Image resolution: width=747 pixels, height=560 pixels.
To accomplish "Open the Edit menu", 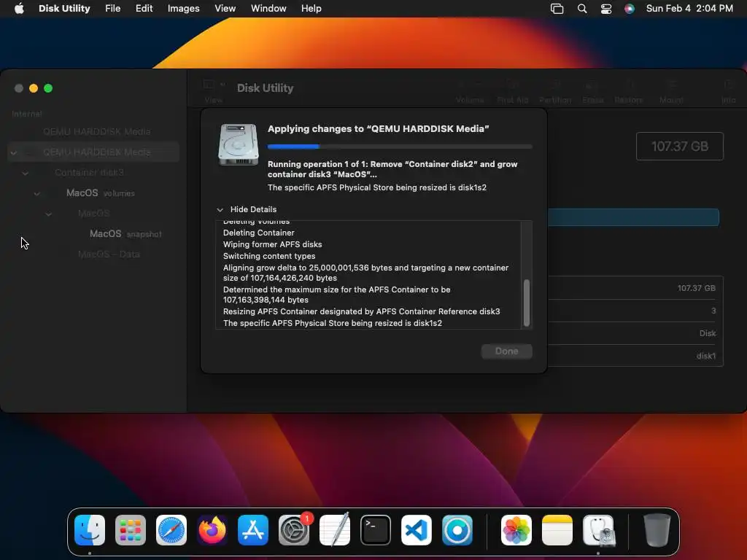I will pos(144,9).
